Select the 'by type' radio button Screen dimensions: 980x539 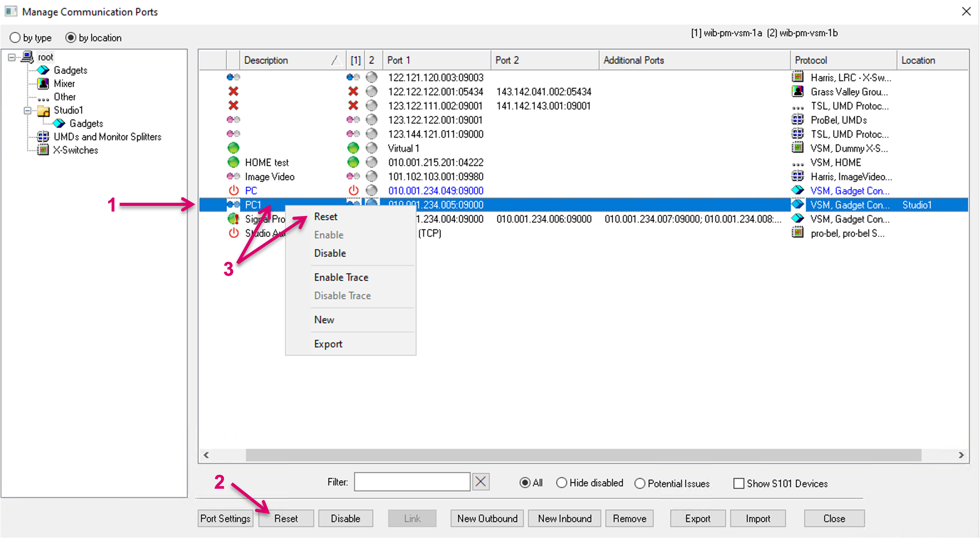click(x=15, y=38)
